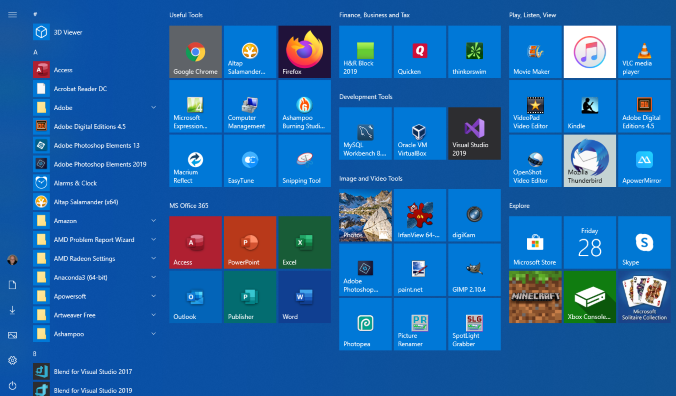
Task: Open the Skype tile
Action: (644, 243)
